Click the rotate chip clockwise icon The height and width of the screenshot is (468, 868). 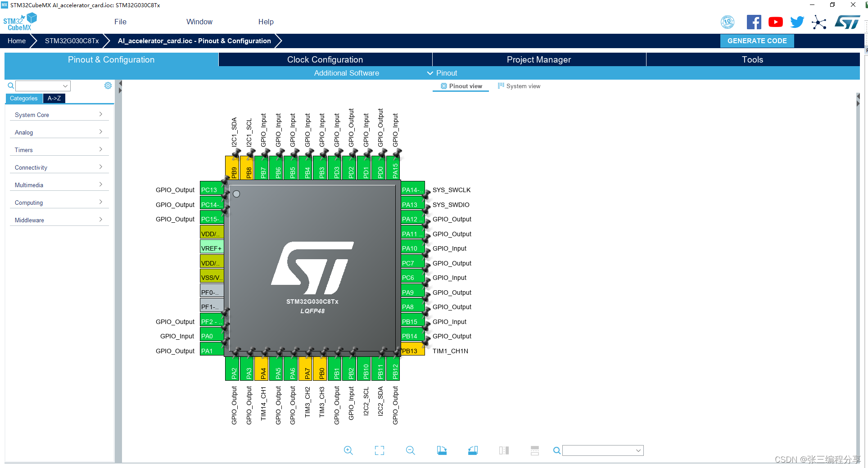pos(442,450)
